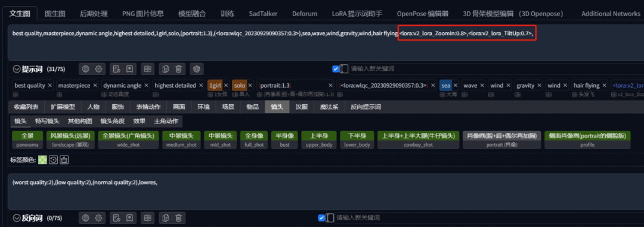The image size is (644, 227).
Task: Click the globe language icon beside 提示词
Action: pyautogui.click(x=86, y=69)
